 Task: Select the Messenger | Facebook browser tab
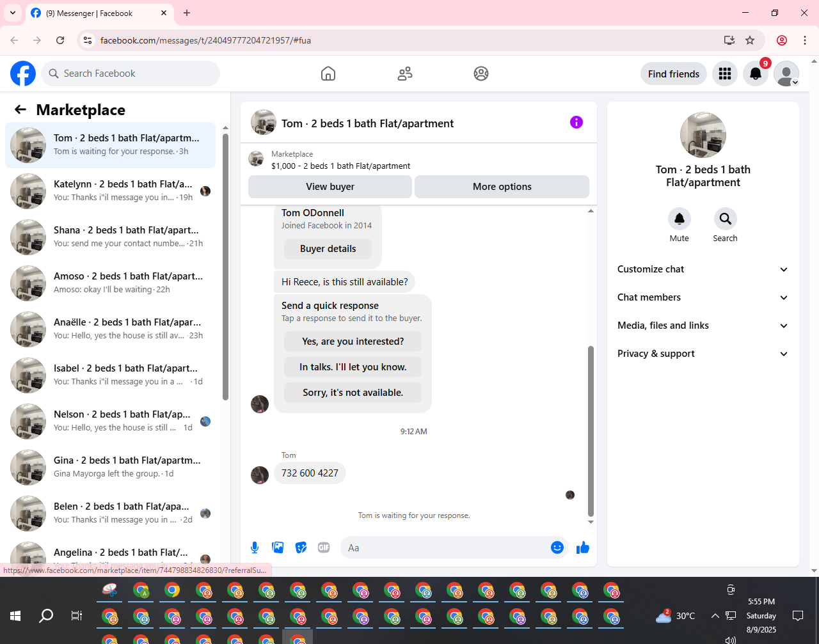[100, 13]
